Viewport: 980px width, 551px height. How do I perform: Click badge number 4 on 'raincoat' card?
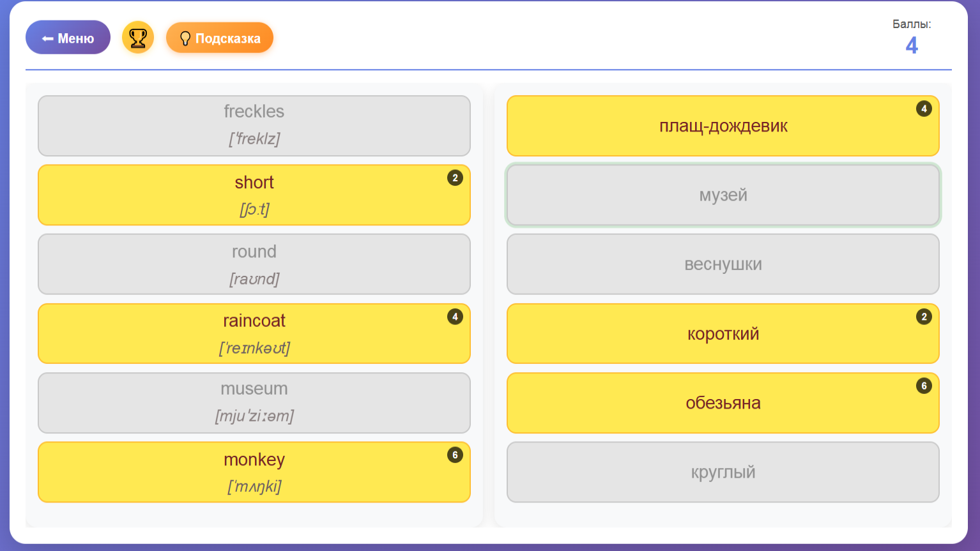click(x=455, y=317)
